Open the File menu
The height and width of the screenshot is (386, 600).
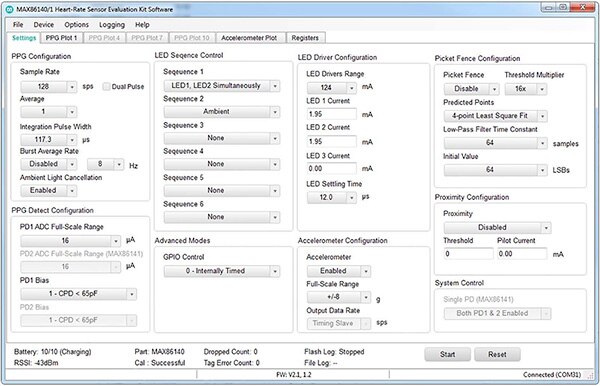click(18, 24)
